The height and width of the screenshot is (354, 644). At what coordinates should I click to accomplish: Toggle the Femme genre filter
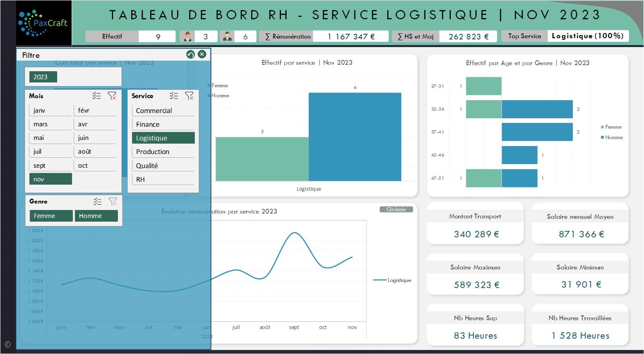(51, 216)
